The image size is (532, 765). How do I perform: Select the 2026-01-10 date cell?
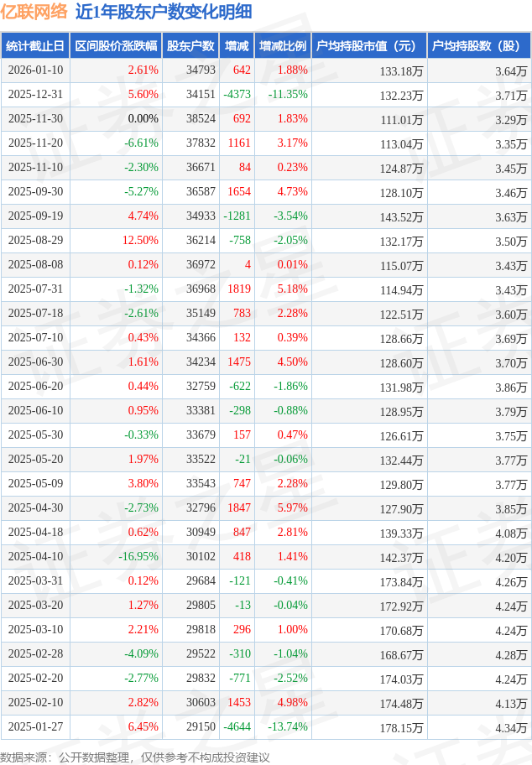tap(35, 70)
